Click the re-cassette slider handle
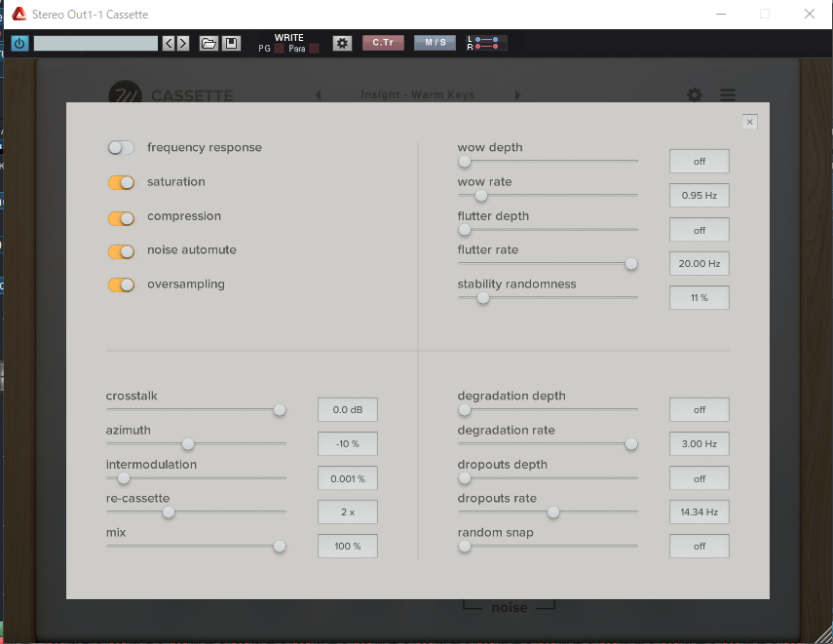This screenshot has height=644, width=833. [x=169, y=512]
